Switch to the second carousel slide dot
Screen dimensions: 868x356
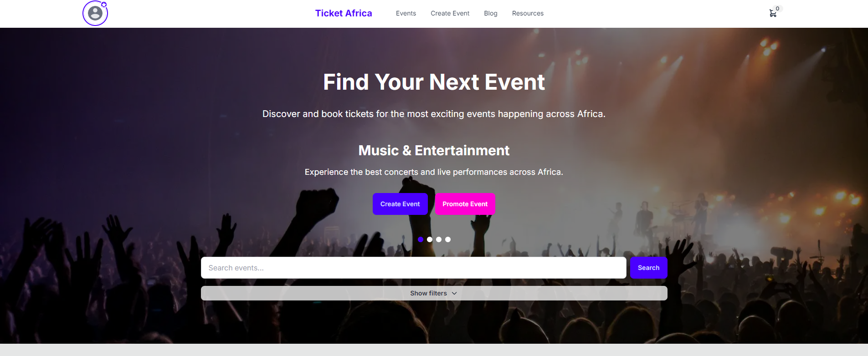coord(430,239)
